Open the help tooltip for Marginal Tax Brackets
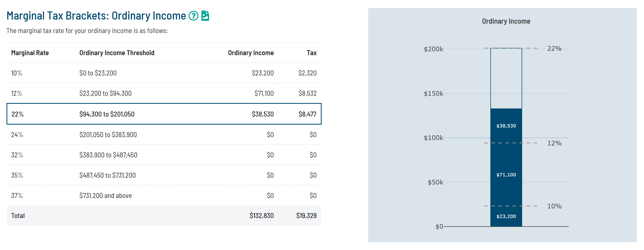Image resolution: width=644 pixels, height=250 pixels. click(193, 16)
